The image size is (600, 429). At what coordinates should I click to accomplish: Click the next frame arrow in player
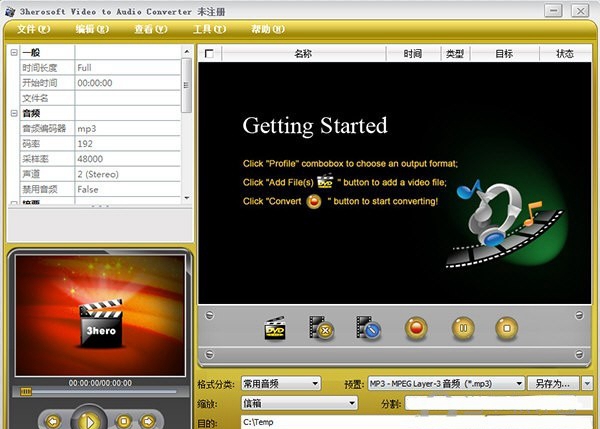point(148,421)
